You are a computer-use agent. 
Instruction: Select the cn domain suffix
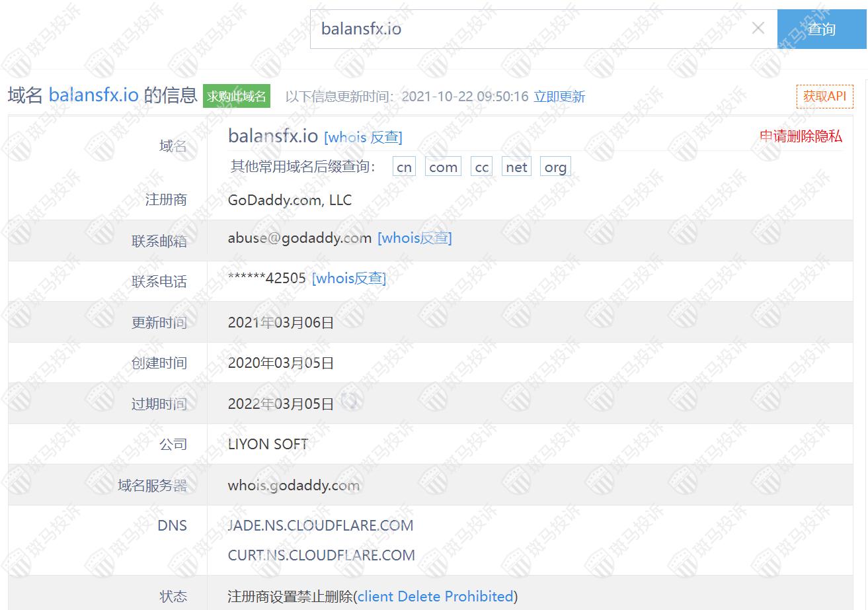(404, 167)
